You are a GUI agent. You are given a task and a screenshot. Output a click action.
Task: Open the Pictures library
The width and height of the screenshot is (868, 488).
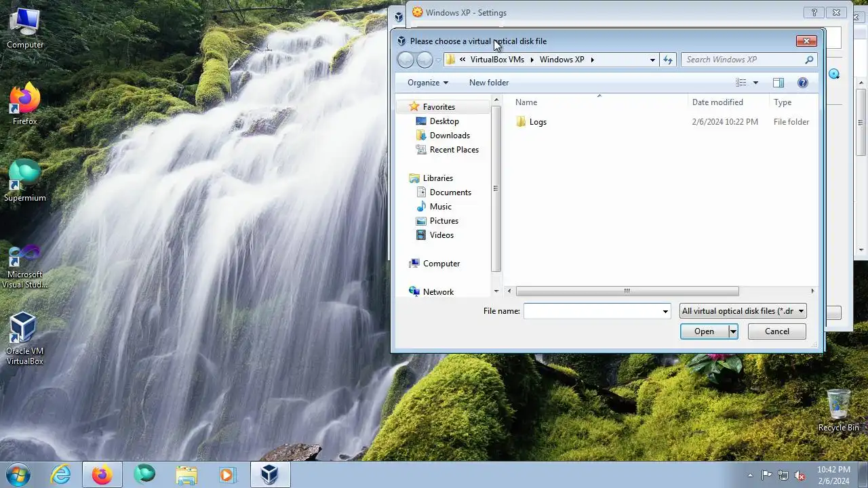443,221
